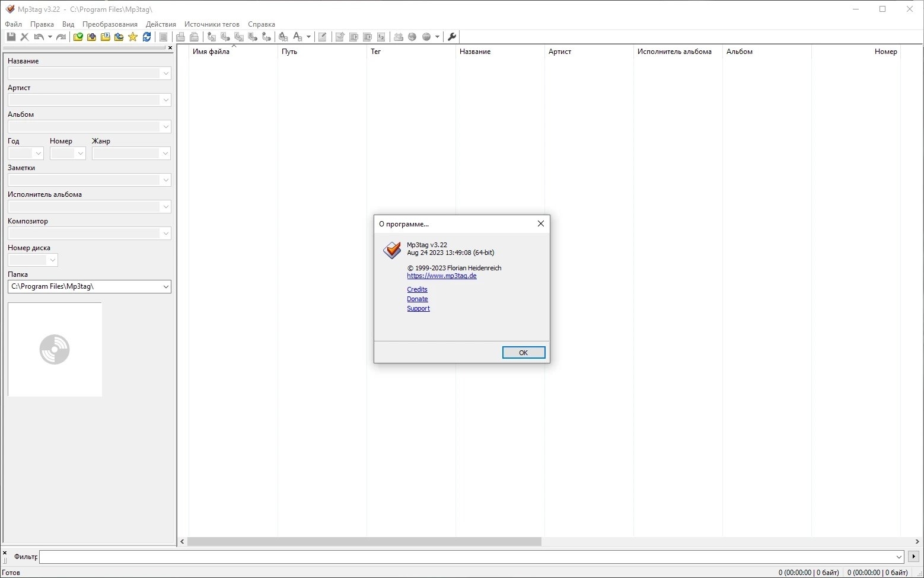
Task: Click the album cover art placeholder
Action: (x=55, y=349)
